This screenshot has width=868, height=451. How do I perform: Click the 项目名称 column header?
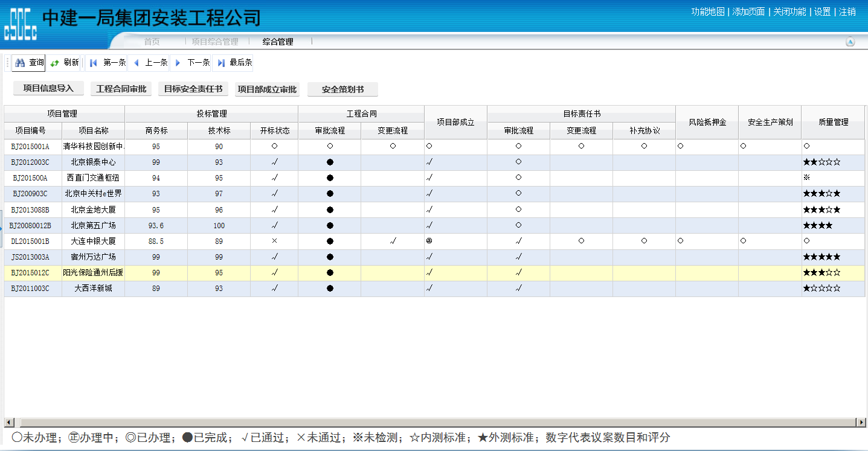tap(94, 130)
